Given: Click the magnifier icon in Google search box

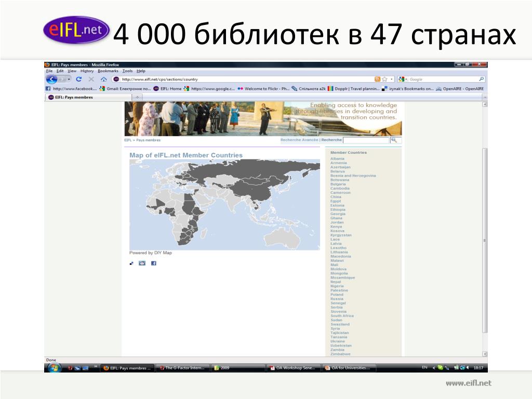Looking at the screenshot, I should (481, 79).
